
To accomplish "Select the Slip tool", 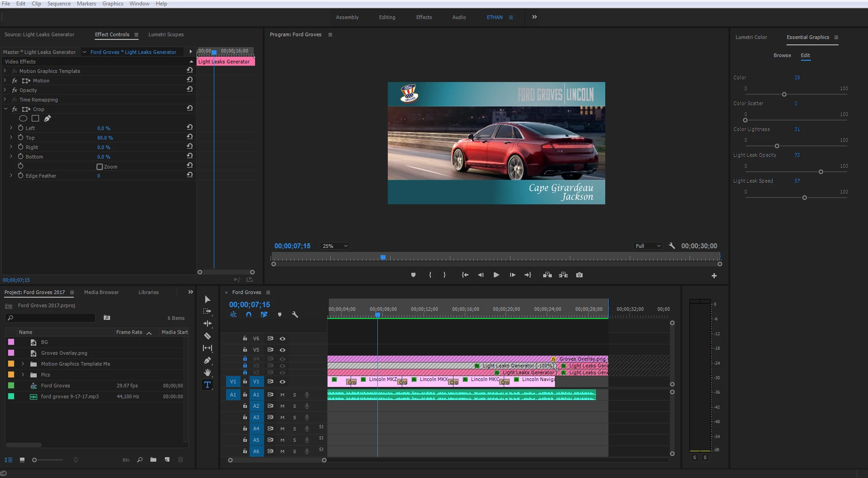I will [x=207, y=348].
